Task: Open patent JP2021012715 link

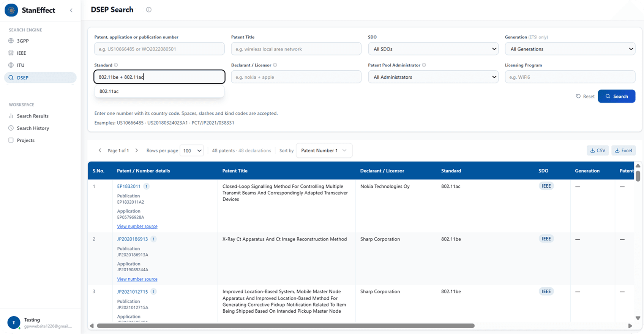Action: click(x=133, y=292)
